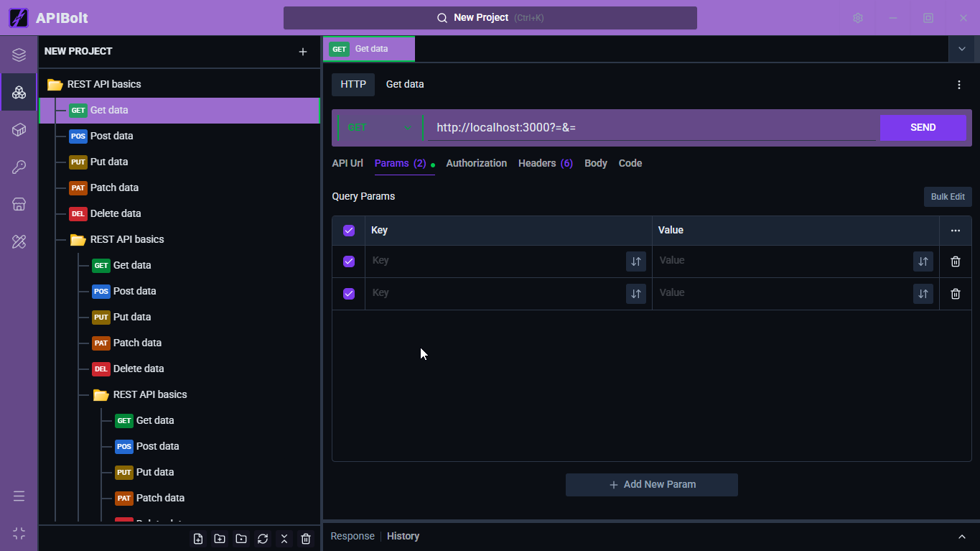Switch to the Authorization tab
Image resolution: width=980 pixels, height=551 pixels.
[476, 164]
